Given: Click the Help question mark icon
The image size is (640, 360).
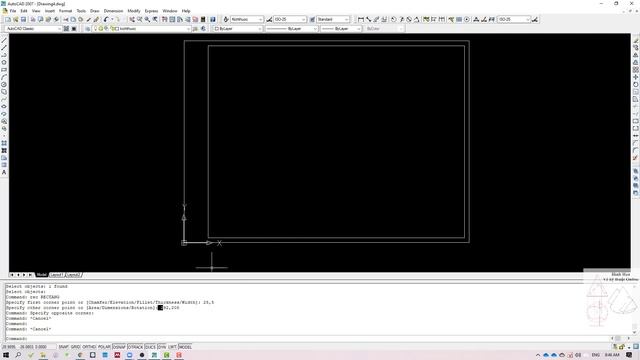Looking at the screenshot, I should [213, 19].
